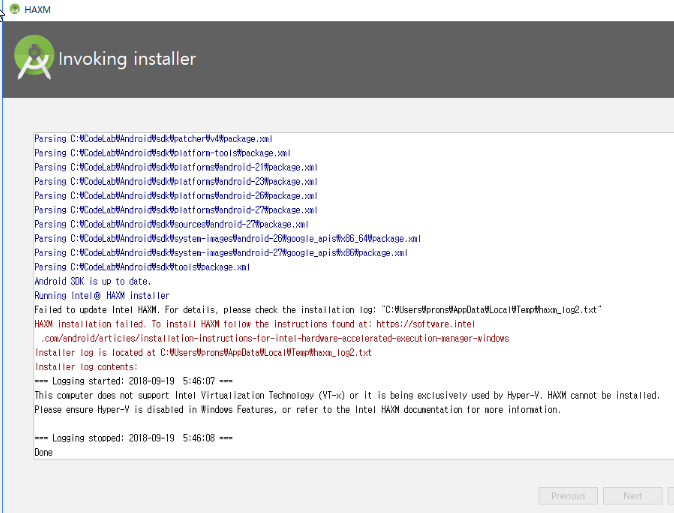This screenshot has height=513, width=674.
Task: Select the platforms android-21 parsing line
Action: pos(176,167)
